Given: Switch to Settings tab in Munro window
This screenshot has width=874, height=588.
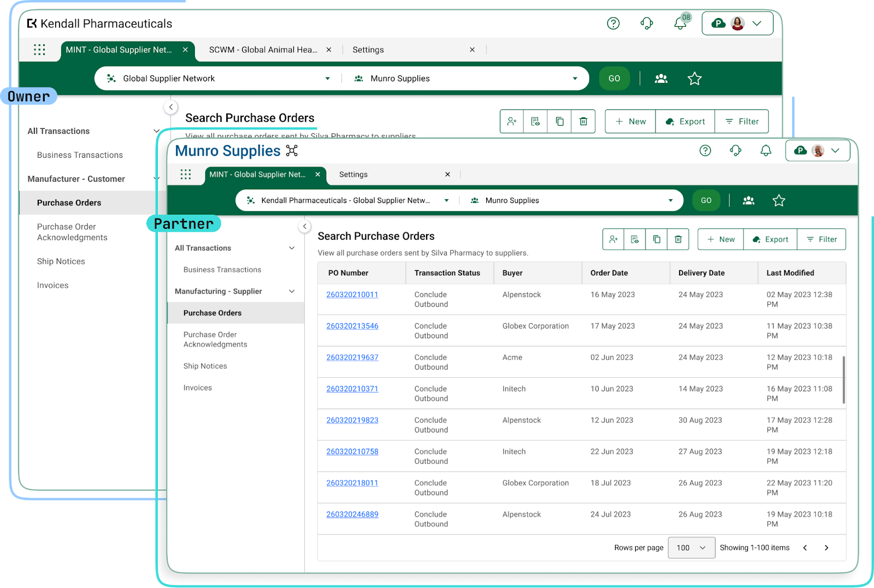Looking at the screenshot, I should [353, 175].
